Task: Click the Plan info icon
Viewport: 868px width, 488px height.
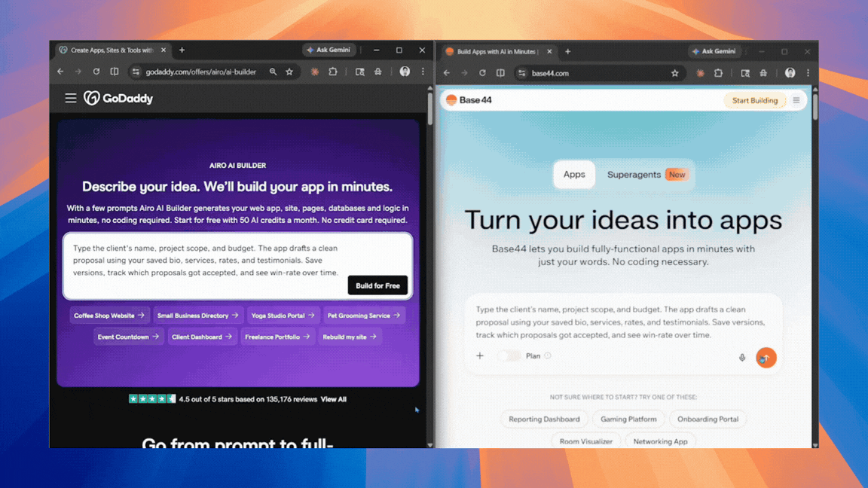Action: (548, 355)
